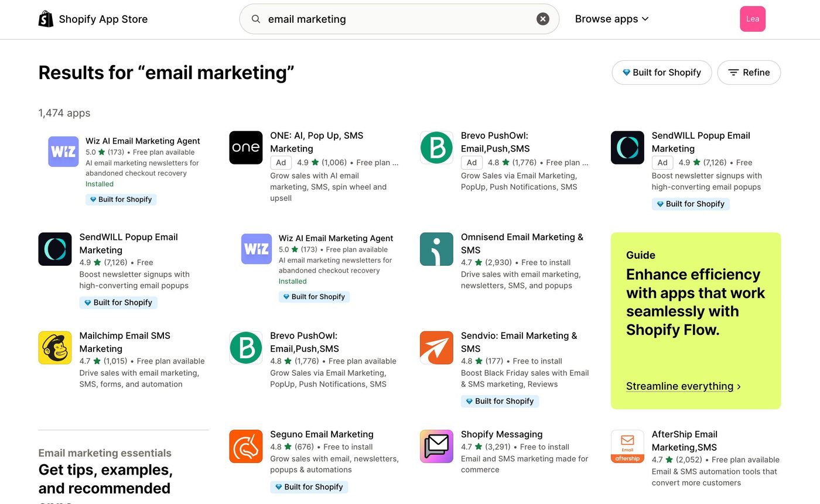
Task: Open Seguno Email Marketing title
Action: [x=322, y=434]
